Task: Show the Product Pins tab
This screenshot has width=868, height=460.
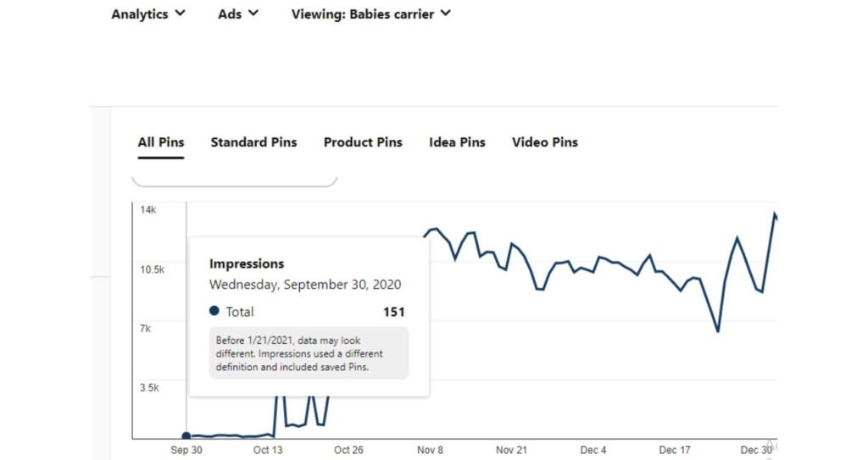Action: (x=363, y=142)
